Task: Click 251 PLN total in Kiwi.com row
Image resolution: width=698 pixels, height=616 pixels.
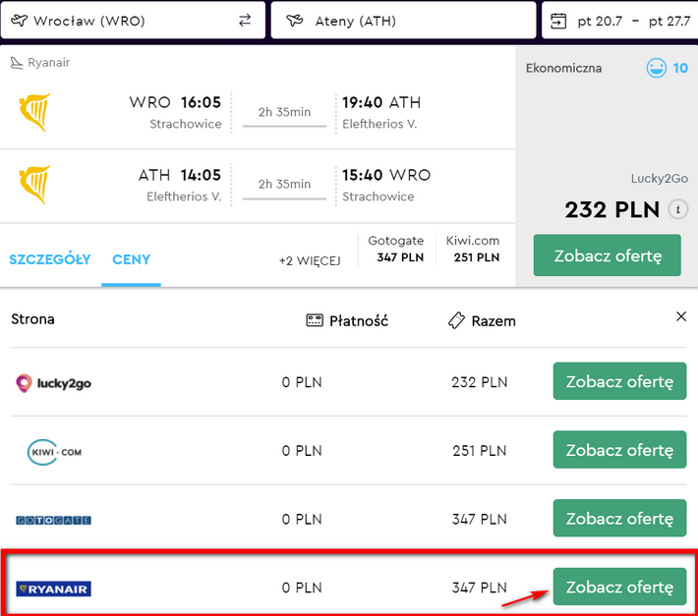Action: [x=480, y=451]
